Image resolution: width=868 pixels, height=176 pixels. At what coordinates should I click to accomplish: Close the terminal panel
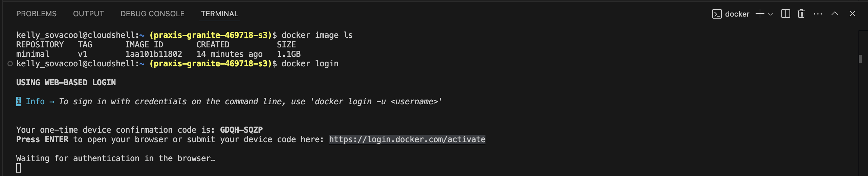point(852,14)
